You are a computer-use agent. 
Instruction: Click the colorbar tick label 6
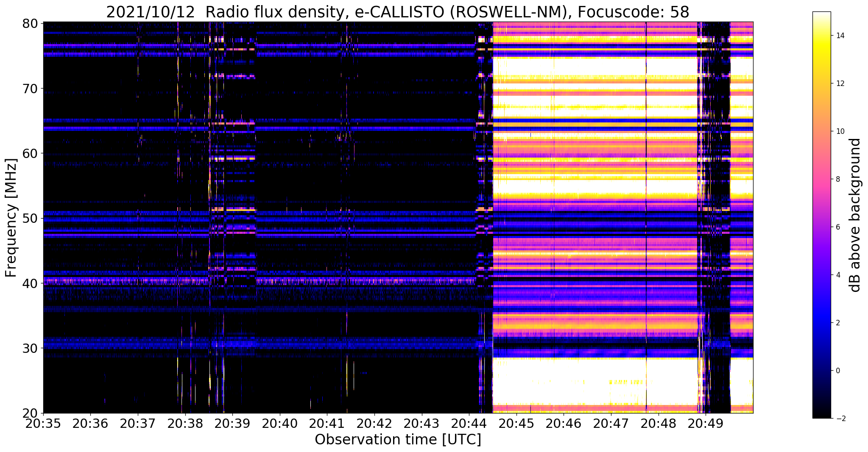tap(837, 227)
